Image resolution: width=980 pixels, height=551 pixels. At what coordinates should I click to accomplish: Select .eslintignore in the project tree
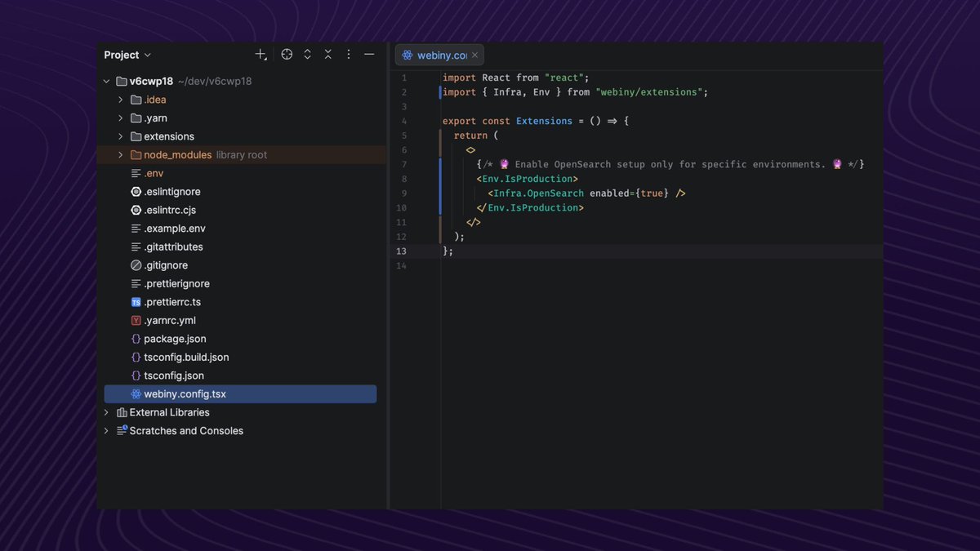coord(172,192)
